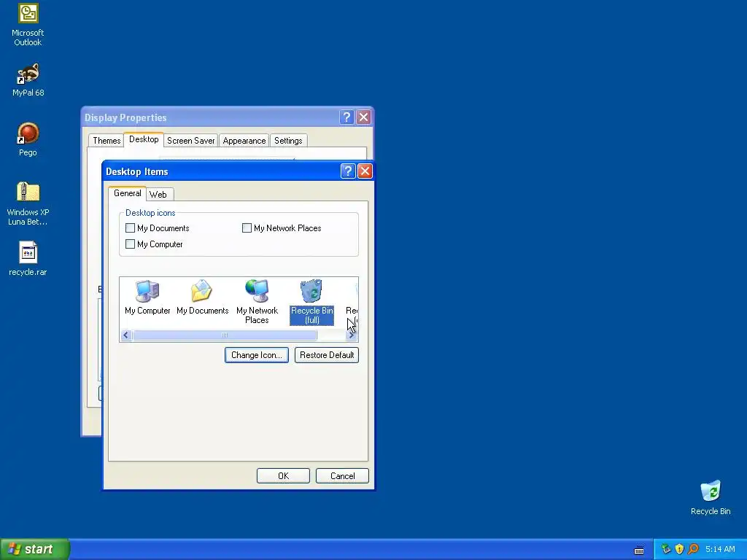Click the on-screen keyboard taskbar icon

point(639,550)
